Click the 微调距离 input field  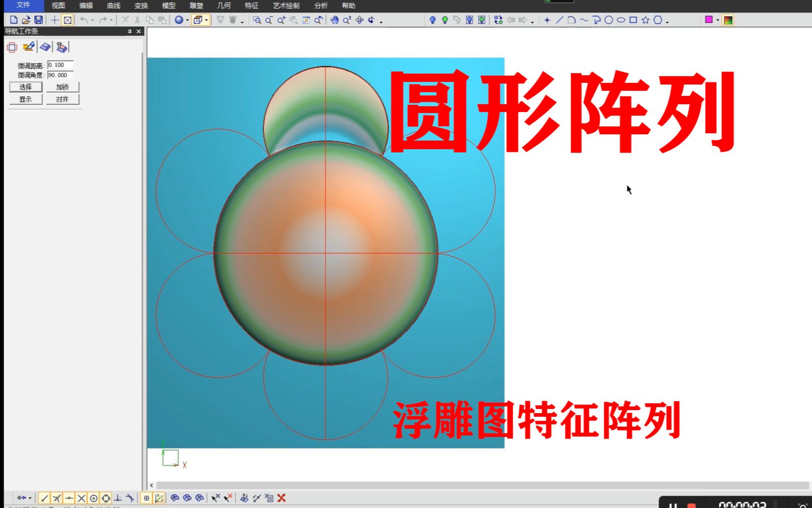(x=60, y=65)
